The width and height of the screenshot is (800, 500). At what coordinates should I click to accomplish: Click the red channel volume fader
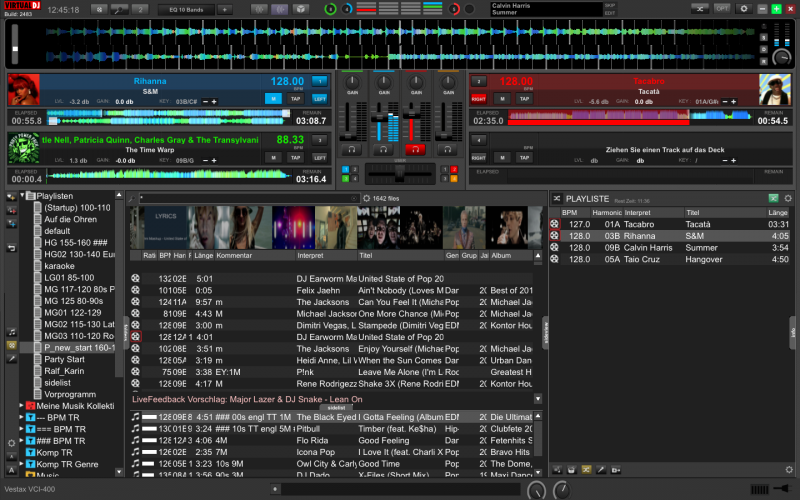(411, 113)
